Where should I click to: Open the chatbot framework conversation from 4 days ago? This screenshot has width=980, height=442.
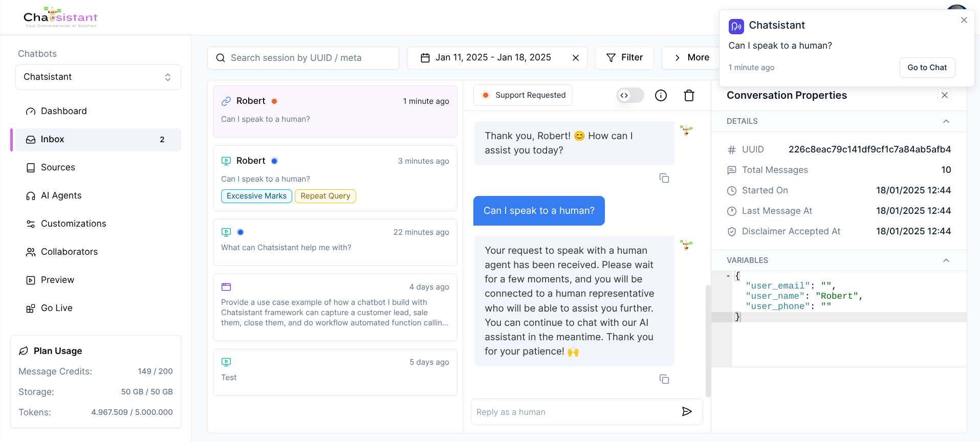coord(335,307)
